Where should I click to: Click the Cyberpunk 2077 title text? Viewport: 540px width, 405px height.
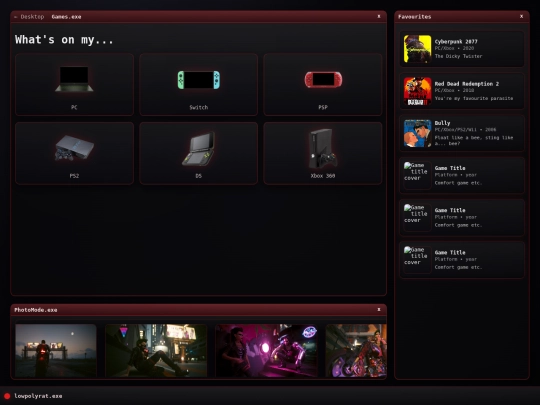click(456, 41)
